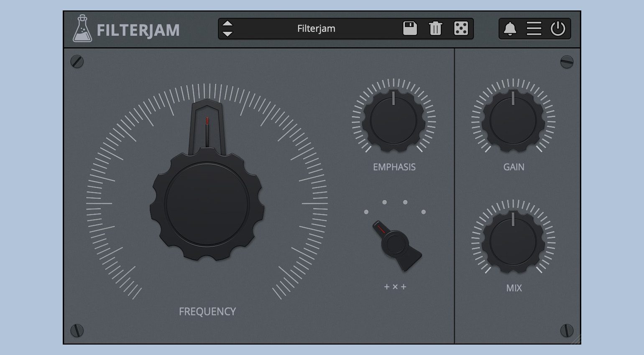Click the EMPHASIS label
The image size is (644, 355).
point(394,167)
